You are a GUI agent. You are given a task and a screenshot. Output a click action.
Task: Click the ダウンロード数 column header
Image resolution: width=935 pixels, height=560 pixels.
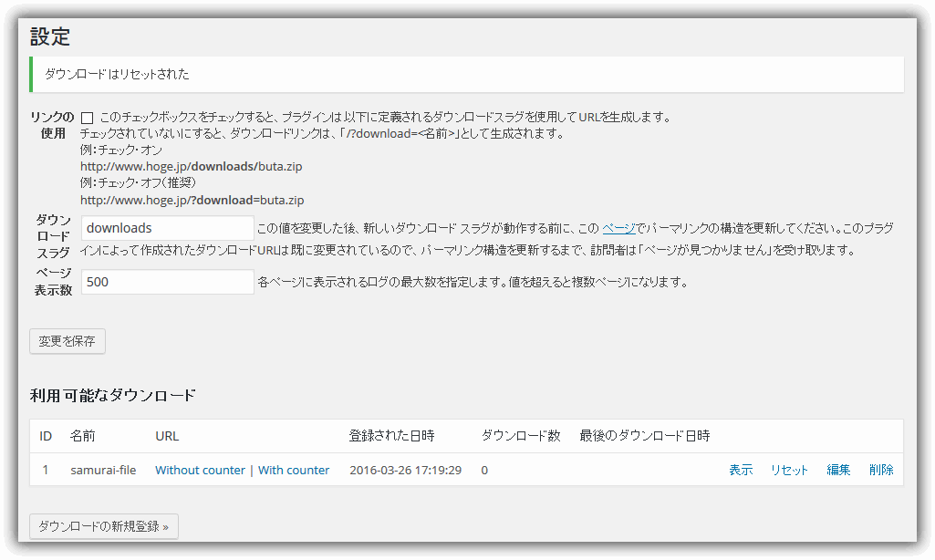click(x=520, y=436)
